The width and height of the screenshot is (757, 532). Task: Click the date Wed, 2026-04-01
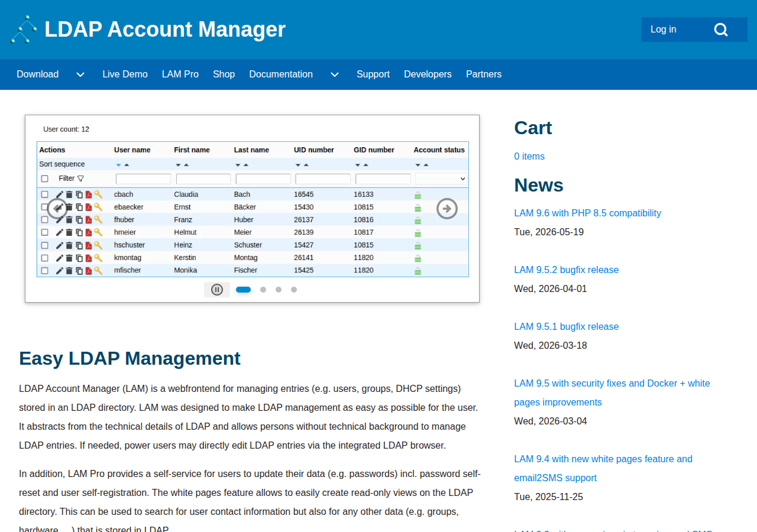tap(551, 289)
